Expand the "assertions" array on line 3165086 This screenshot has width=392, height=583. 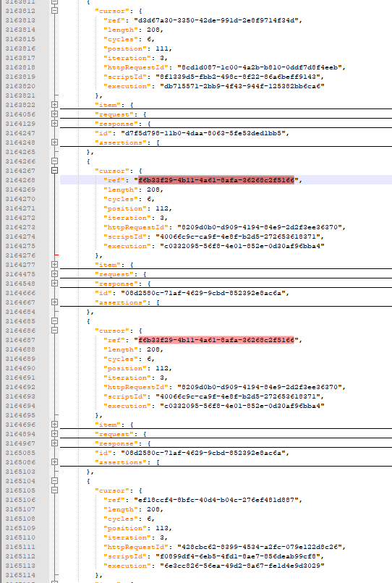pyautogui.click(x=55, y=462)
